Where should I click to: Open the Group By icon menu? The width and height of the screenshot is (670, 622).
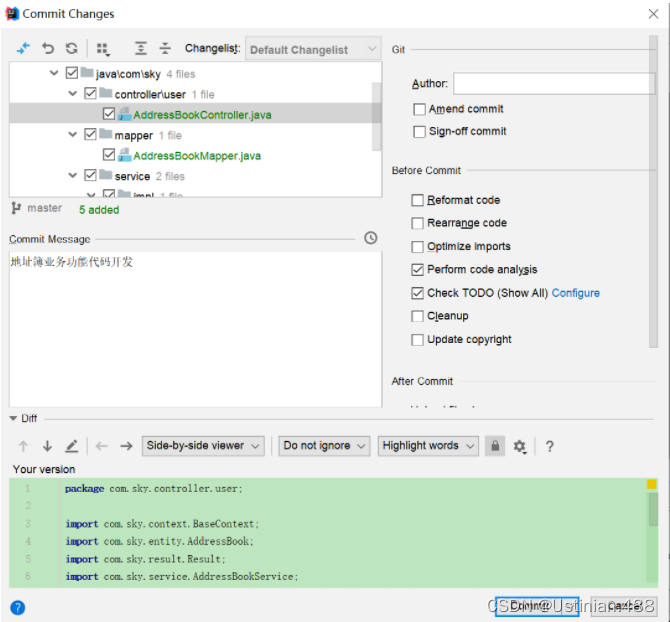(103, 49)
